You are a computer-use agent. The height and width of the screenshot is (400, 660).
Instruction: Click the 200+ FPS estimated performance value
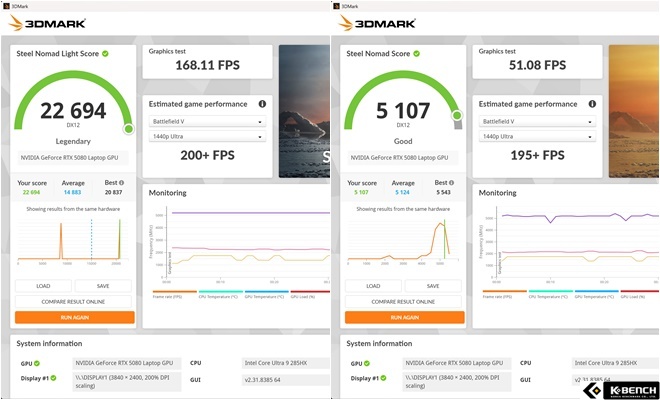(208, 155)
